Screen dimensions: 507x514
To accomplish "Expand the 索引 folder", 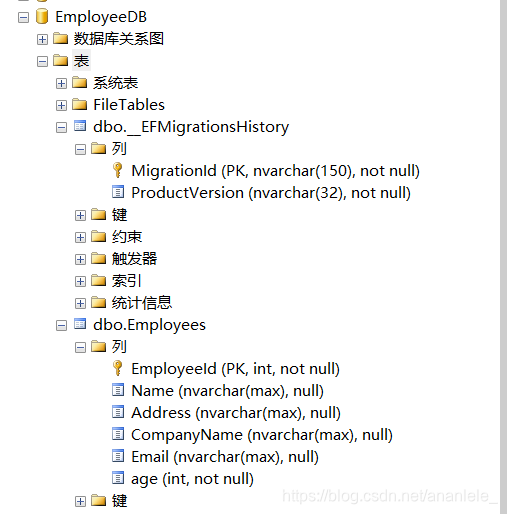I will click(80, 281).
